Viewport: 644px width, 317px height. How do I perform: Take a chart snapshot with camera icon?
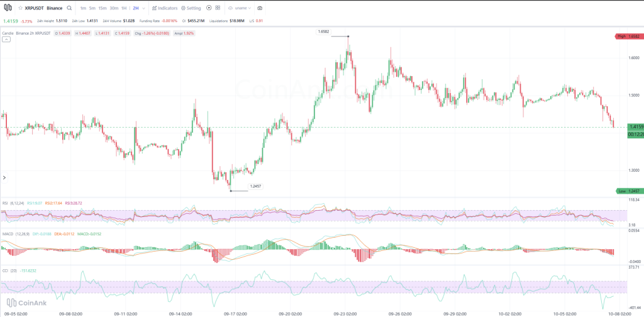260,8
